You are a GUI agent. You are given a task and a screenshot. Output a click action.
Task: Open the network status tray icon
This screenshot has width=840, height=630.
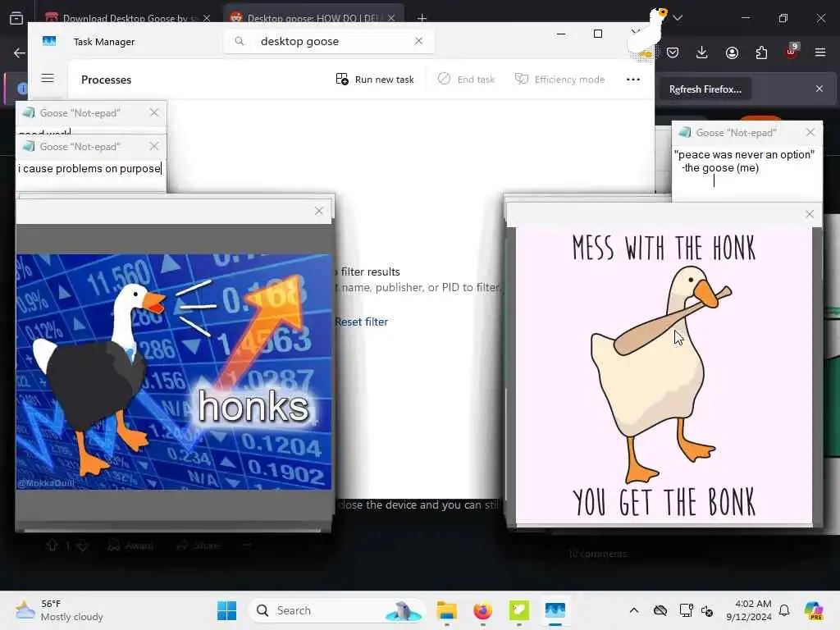click(x=686, y=610)
